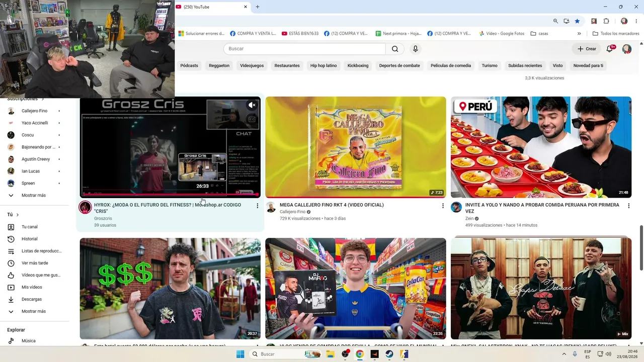Image resolution: width=644 pixels, height=362 pixels.
Task: Select the Kickboxing filter chip
Action: 358,65
